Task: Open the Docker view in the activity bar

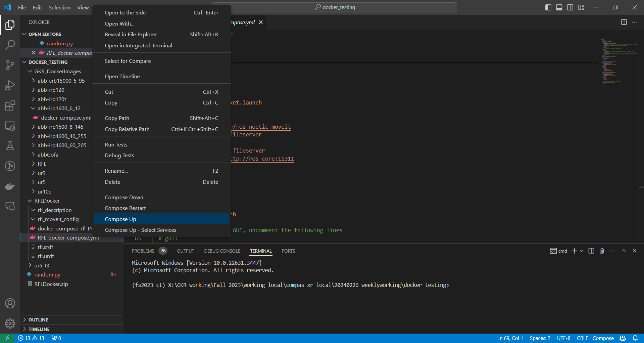Action: (x=10, y=186)
